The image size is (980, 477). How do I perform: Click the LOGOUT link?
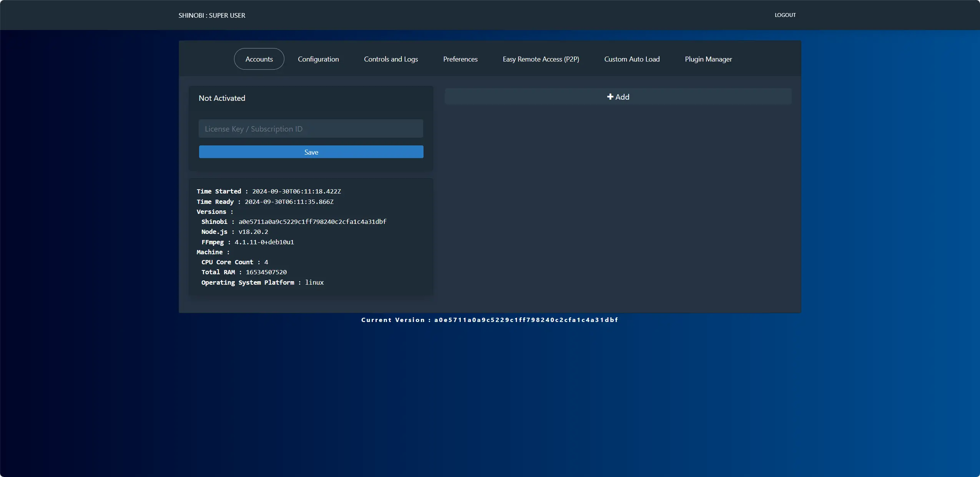point(785,15)
